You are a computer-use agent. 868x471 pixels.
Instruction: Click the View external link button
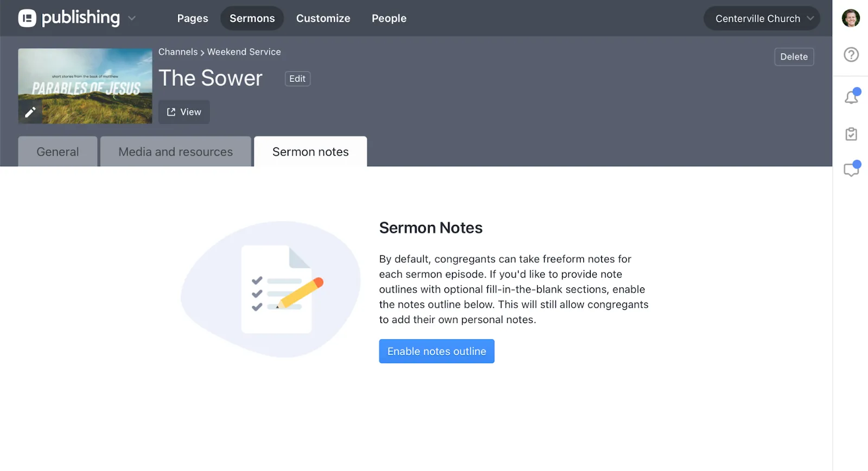point(184,112)
